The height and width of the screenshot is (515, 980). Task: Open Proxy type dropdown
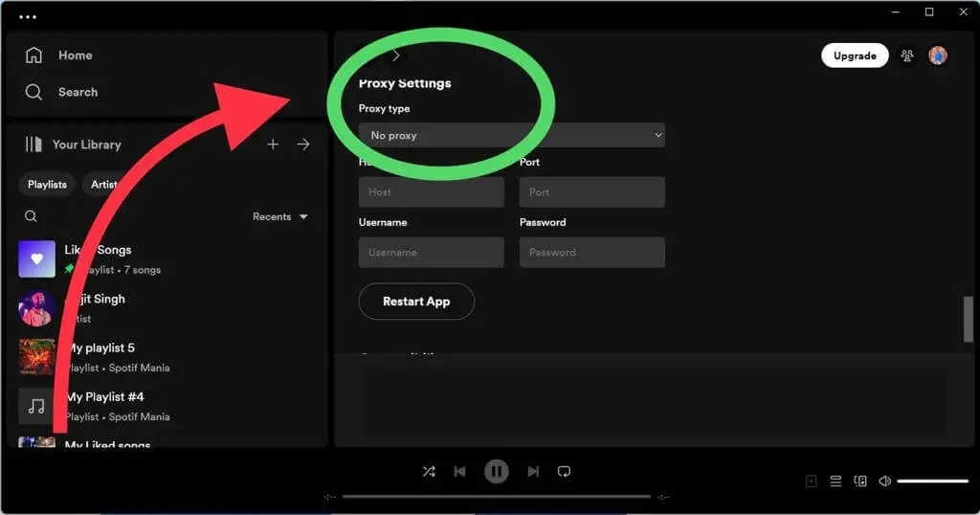pyautogui.click(x=511, y=135)
